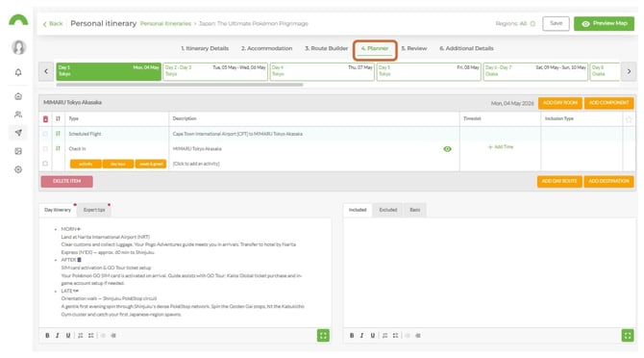Tick the Scheduled Flight row checkbox
The image size is (644, 358).
[45, 134]
